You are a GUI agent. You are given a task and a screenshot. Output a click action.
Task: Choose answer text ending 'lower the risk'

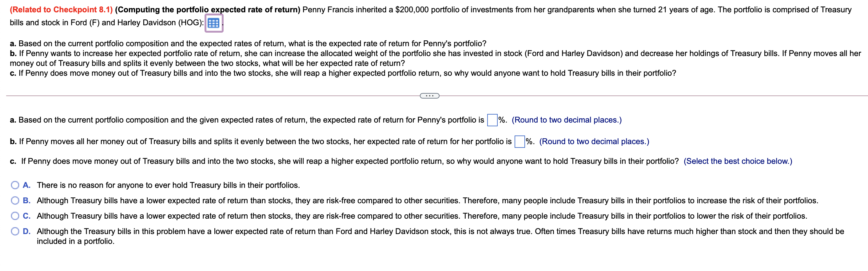tap(422, 216)
